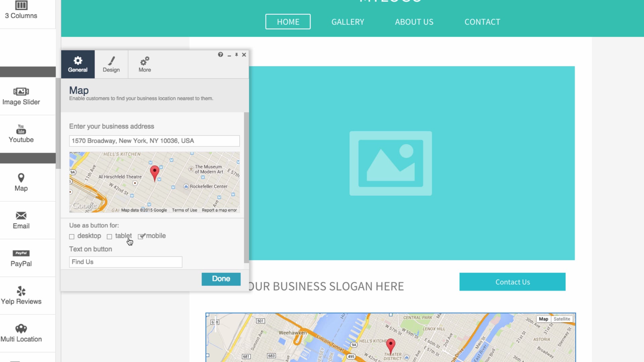The width and height of the screenshot is (644, 362).
Task: Click the image placeholder on the page
Action: (x=391, y=163)
